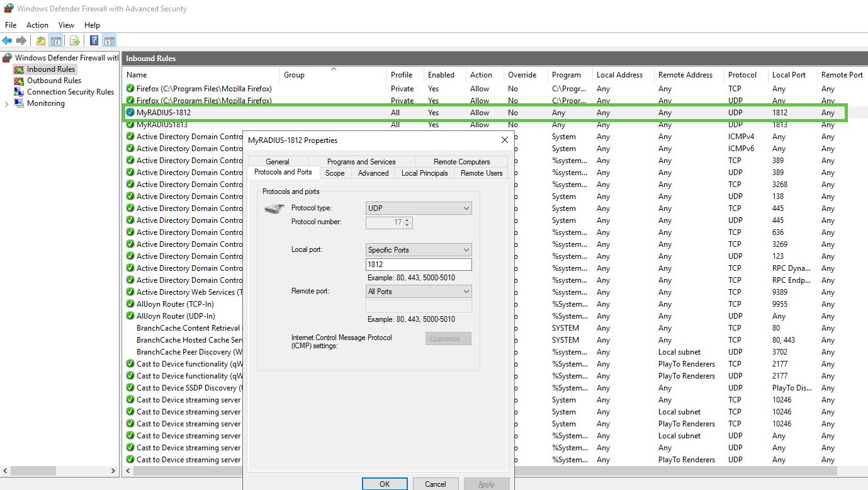Click the root Windows Defender Firewall node icon
This screenshot has width=868, height=490.
tap(7, 58)
